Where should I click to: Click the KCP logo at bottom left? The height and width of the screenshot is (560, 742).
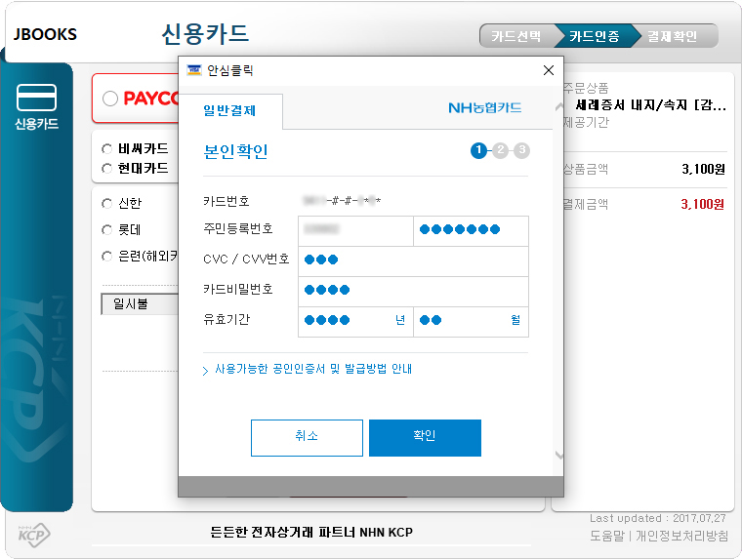coord(33,535)
